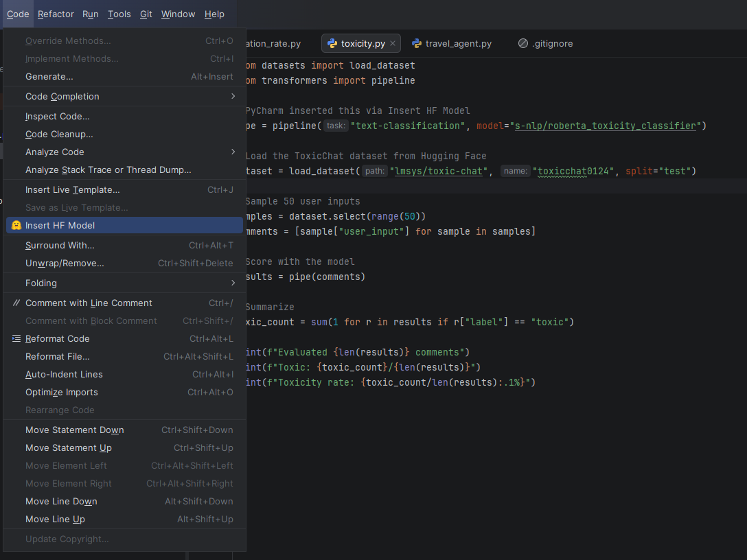Open the Window menu

[179, 14]
